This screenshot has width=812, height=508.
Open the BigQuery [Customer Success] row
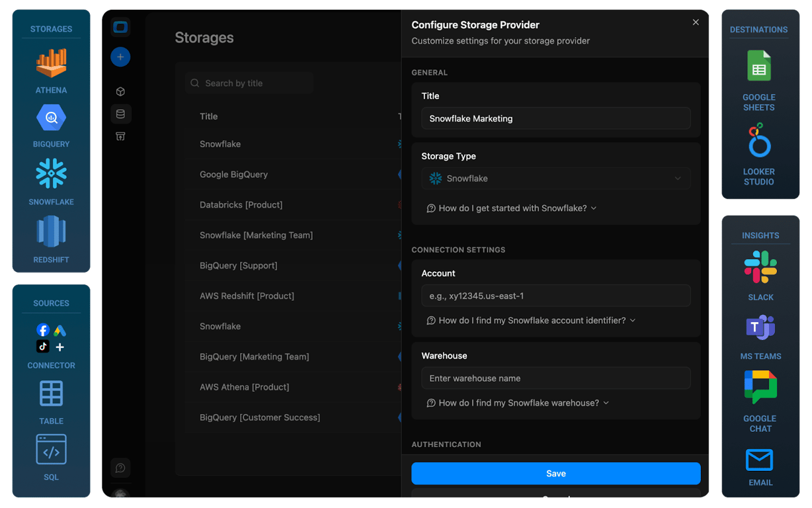(293, 418)
